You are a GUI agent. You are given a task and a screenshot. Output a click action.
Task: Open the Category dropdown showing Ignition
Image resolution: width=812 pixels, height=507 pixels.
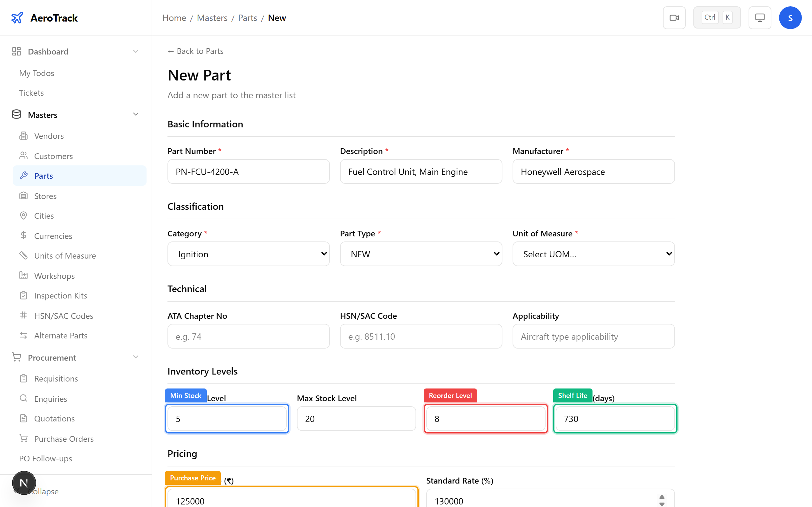tap(248, 254)
